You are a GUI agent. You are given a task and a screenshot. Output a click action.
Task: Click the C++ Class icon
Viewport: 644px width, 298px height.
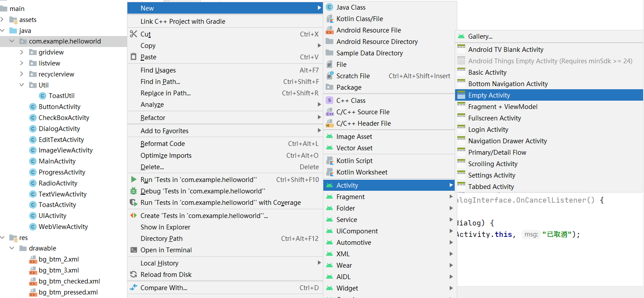[x=329, y=100]
